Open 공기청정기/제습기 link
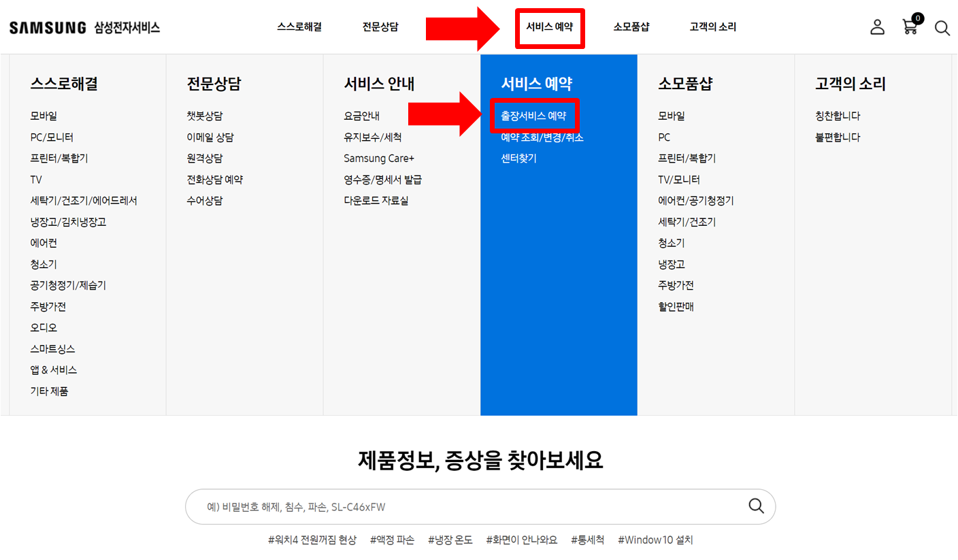The height and width of the screenshot is (560, 958). tap(68, 285)
